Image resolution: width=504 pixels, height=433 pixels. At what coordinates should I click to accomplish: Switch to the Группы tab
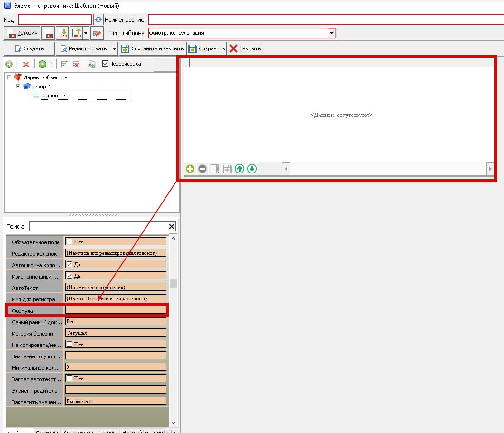click(x=107, y=431)
